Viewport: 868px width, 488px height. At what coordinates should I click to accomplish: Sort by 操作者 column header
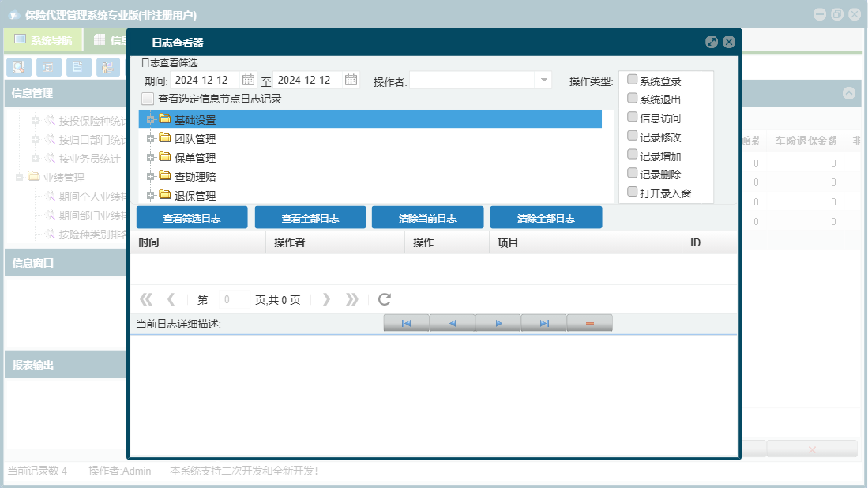tap(336, 242)
